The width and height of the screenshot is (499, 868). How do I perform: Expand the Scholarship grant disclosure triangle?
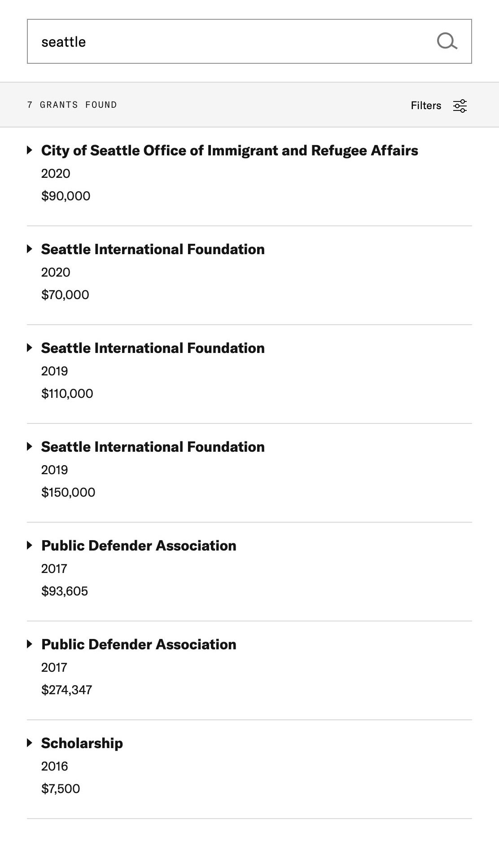[x=30, y=743]
